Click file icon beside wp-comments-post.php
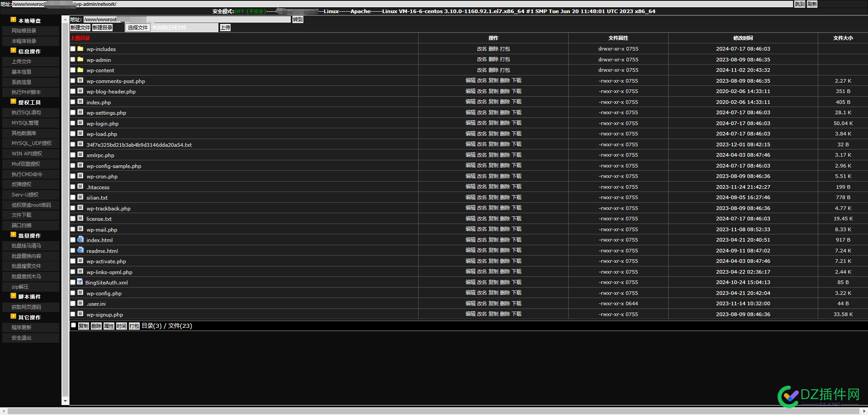This screenshot has width=868, height=415. (80, 80)
